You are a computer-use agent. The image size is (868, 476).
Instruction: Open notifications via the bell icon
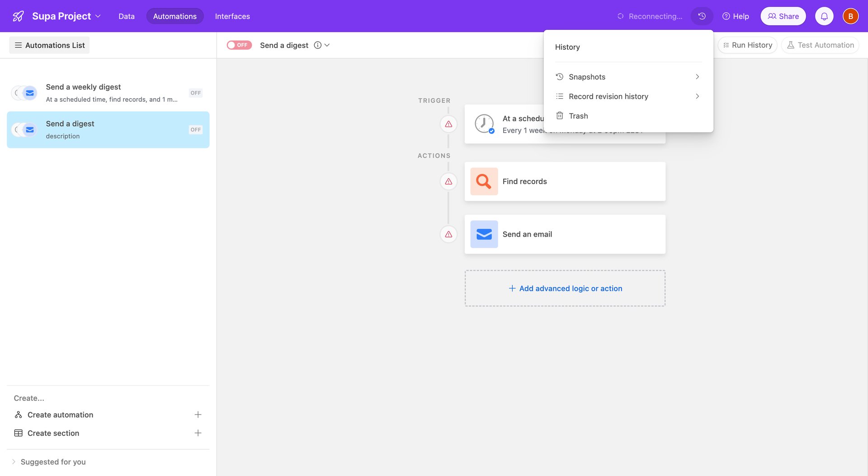click(x=824, y=16)
